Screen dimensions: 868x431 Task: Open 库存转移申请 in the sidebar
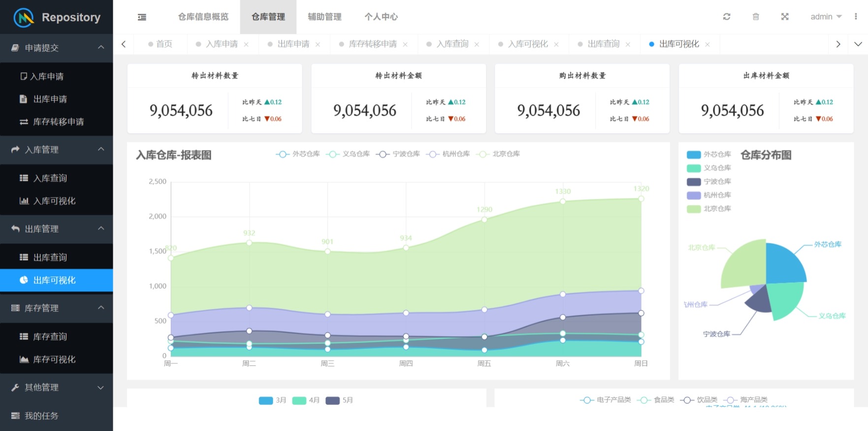(56, 122)
